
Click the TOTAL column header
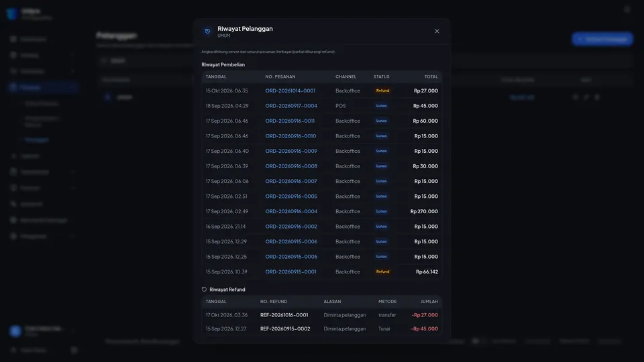pyautogui.click(x=431, y=76)
